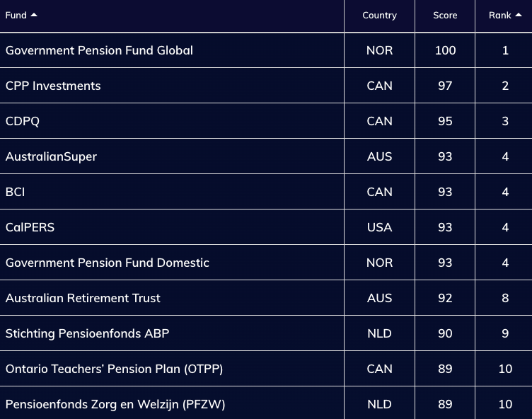532x419 pixels.
Task: Select Government Pension Fund Domestic
Action: (107, 263)
